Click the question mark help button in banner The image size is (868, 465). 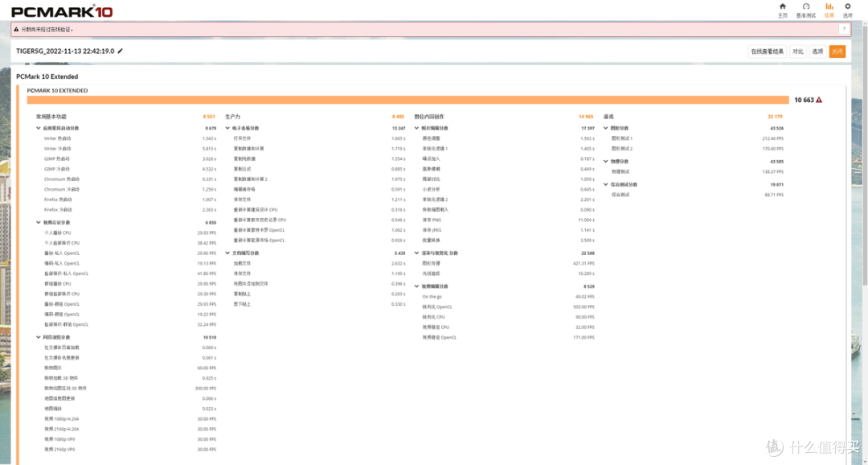click(844, 29)
